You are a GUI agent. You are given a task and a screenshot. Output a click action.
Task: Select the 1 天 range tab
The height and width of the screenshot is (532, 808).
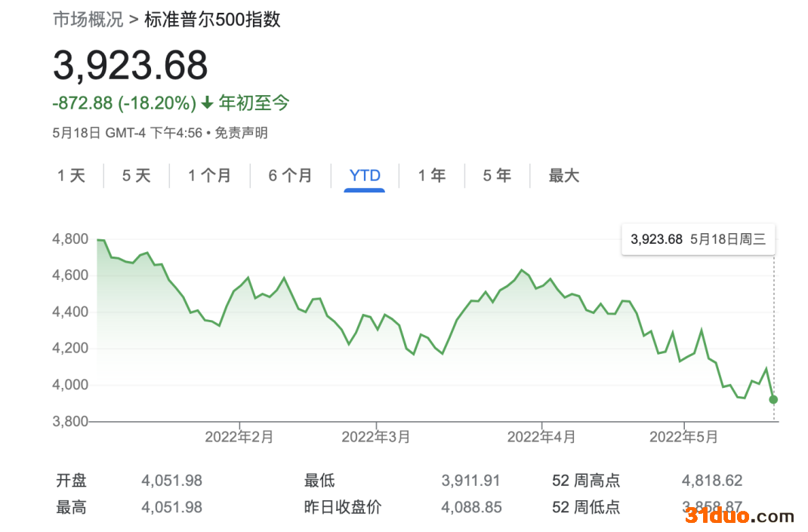71,176
